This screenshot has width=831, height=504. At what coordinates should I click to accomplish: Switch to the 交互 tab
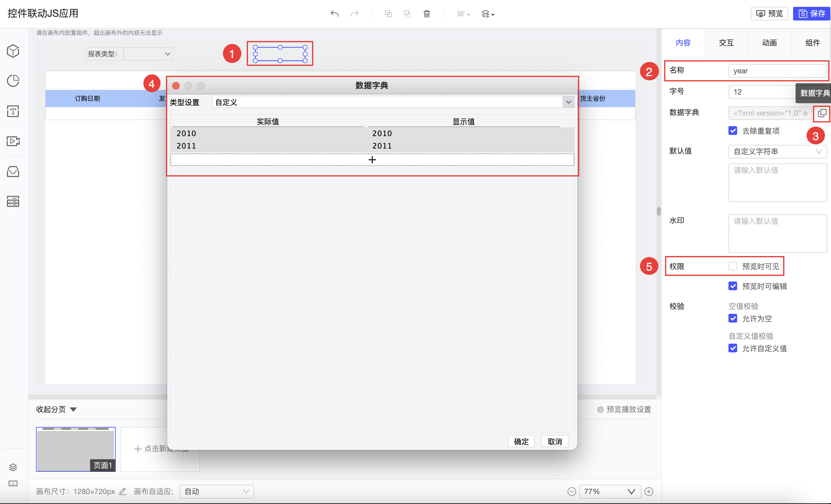point(726,43)
